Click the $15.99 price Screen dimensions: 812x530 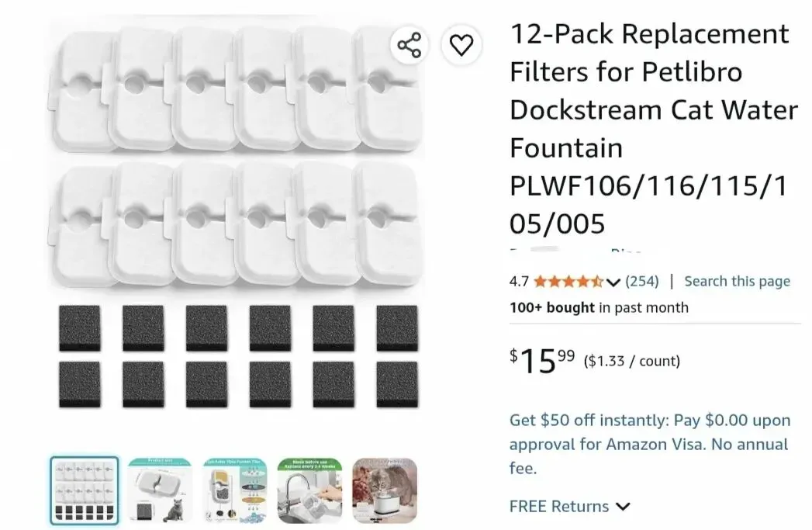[x=542, y=361]
